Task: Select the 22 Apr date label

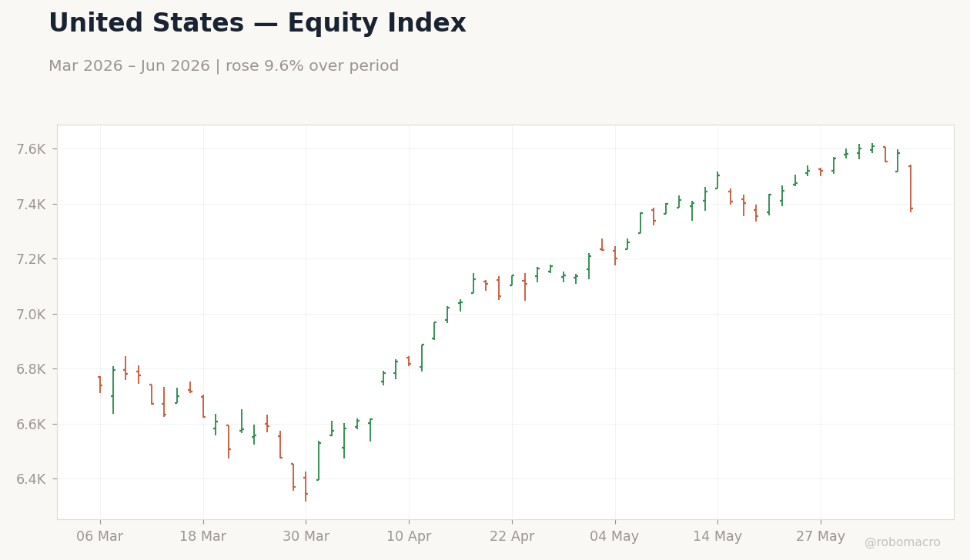Action: (512, 537)
